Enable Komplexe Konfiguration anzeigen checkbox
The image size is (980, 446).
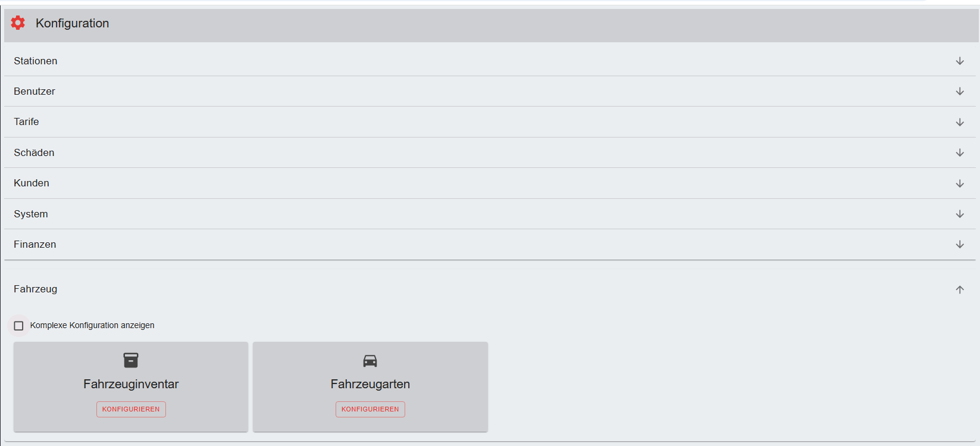(19, 326)
